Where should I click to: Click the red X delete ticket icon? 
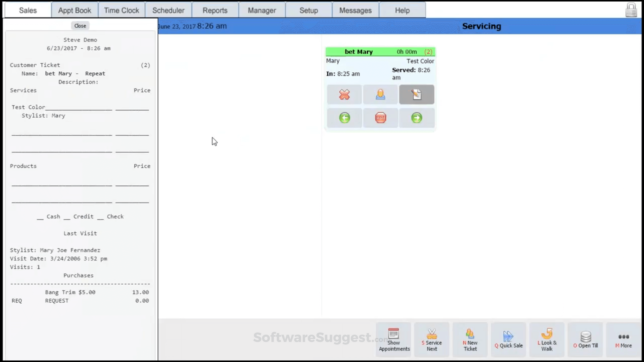(344, 95)
